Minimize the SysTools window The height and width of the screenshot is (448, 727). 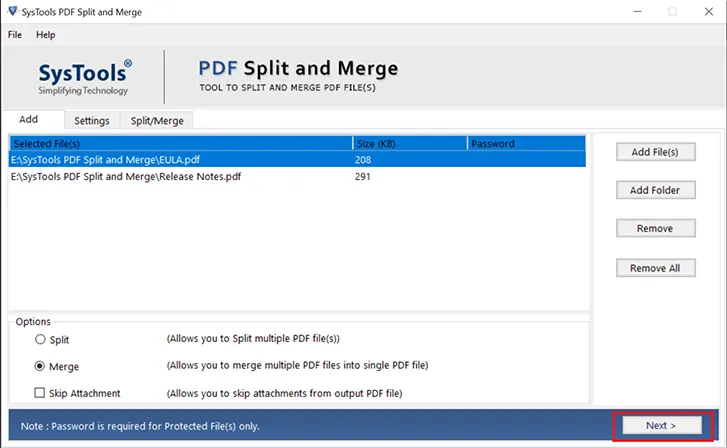click(638, 11)
